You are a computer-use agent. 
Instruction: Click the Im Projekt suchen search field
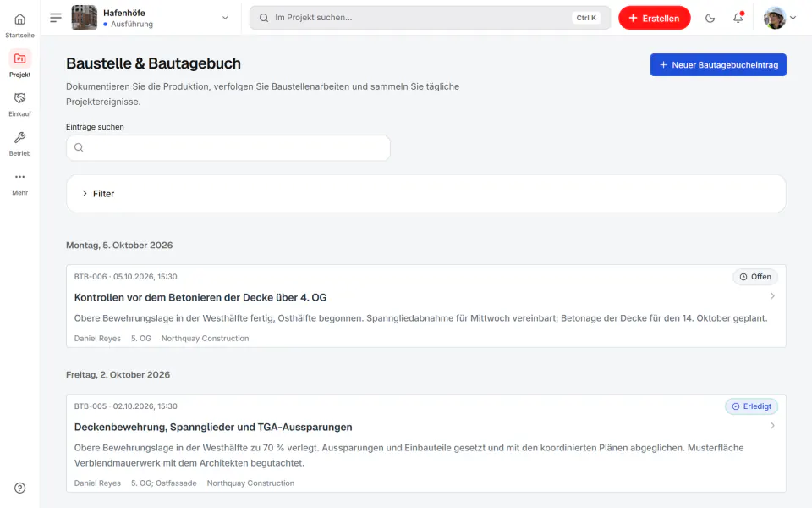click(430, 18)
